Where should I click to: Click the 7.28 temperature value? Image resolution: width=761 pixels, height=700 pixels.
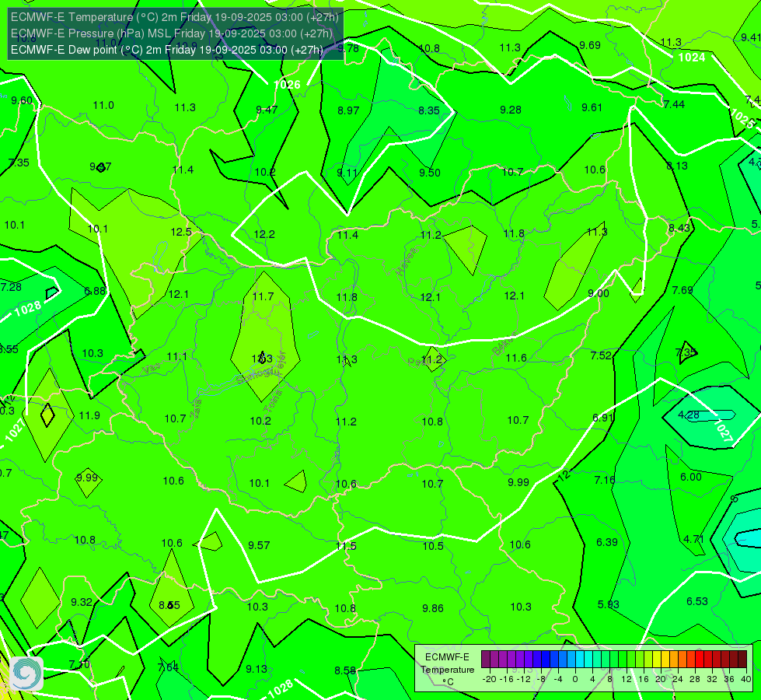pos(11,287)
